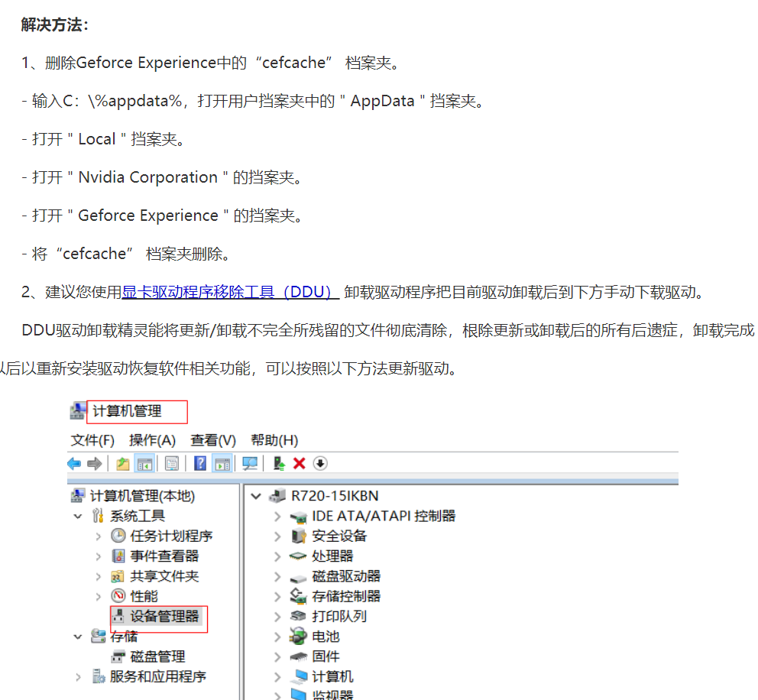Screen dimensions: 758x700
Task: Collapse the 系统工具 tree node
Action: pyautogui.click(x=78, y=517)
